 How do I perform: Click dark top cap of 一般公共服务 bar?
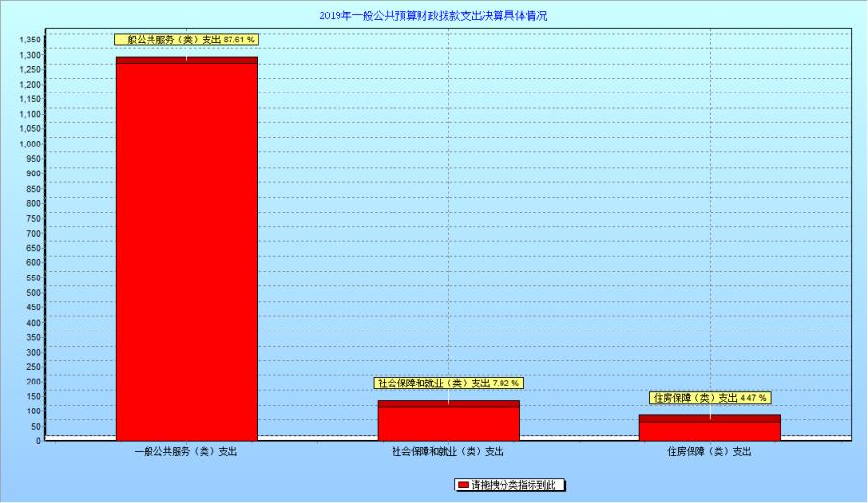coord(186,60)
